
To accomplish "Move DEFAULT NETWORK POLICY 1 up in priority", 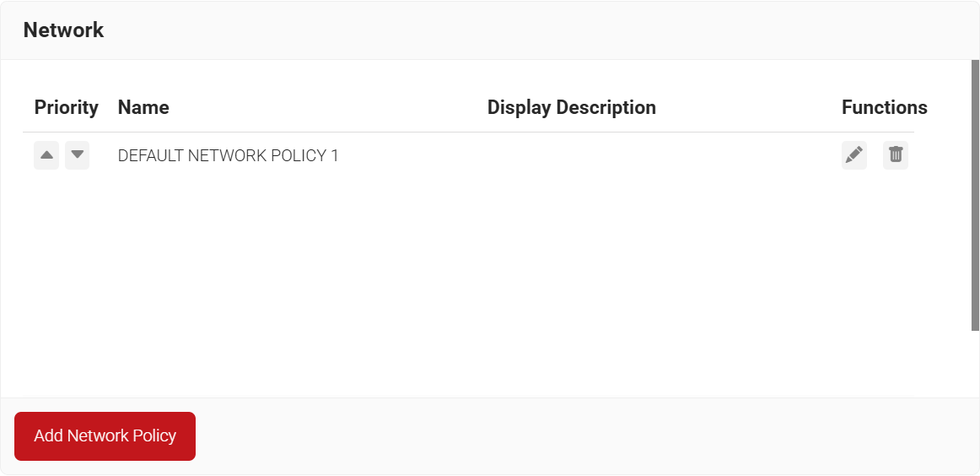I will click(46, 155).
